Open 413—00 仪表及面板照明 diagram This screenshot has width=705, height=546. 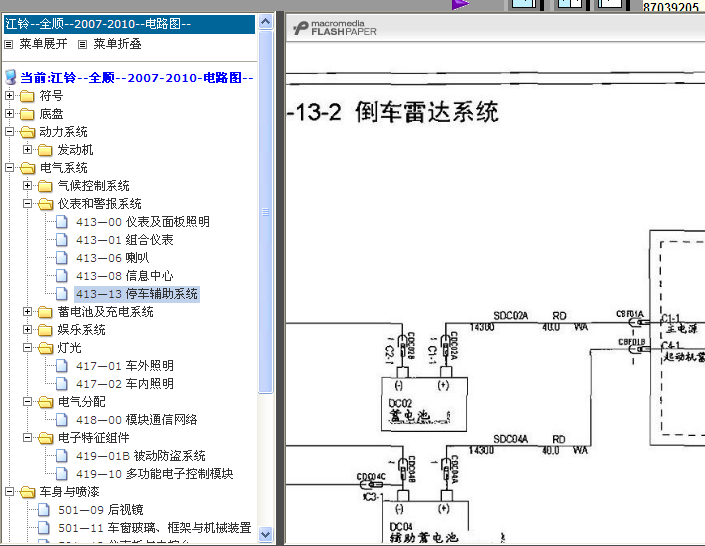[x=143, y=222]
